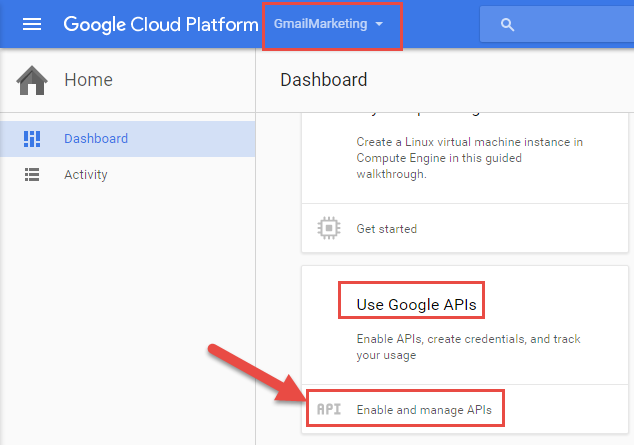
Task: Open the hamburger navigation menu
Action: (32, 24)
